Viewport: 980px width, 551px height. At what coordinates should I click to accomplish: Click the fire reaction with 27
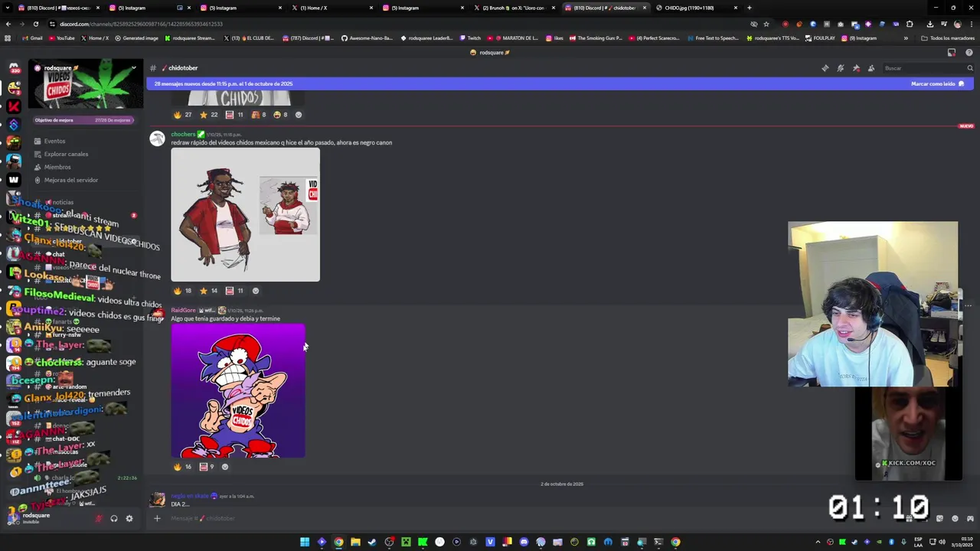183,115
